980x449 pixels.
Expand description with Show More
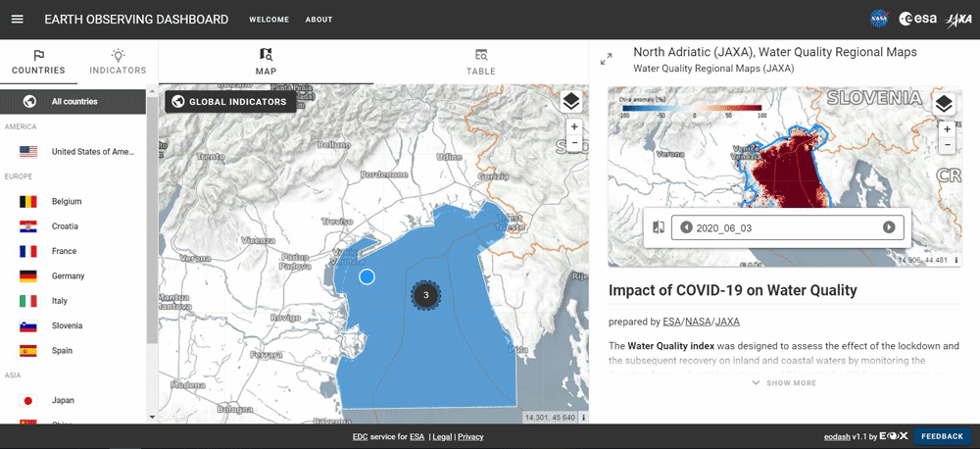pyautogui.click(x=784, y=382)
